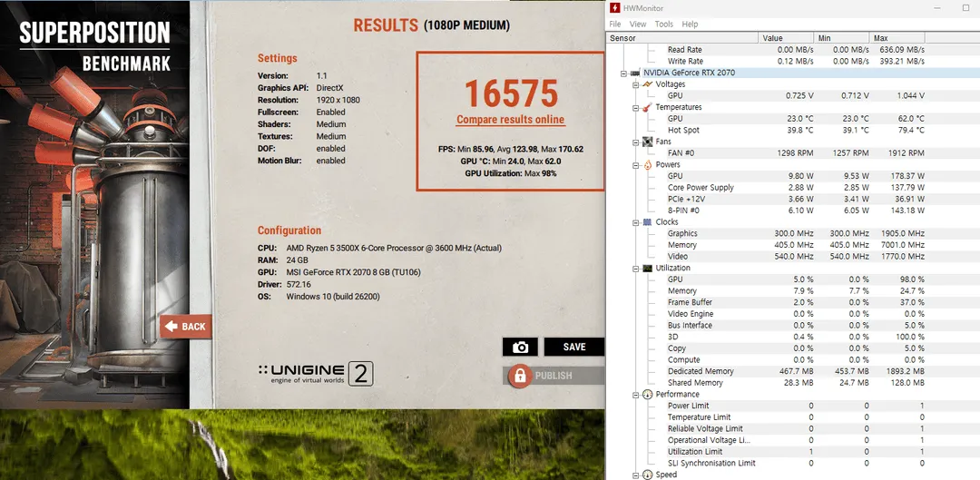
Task: Click the Powers flame icon
Action: [x=648, y=165]
